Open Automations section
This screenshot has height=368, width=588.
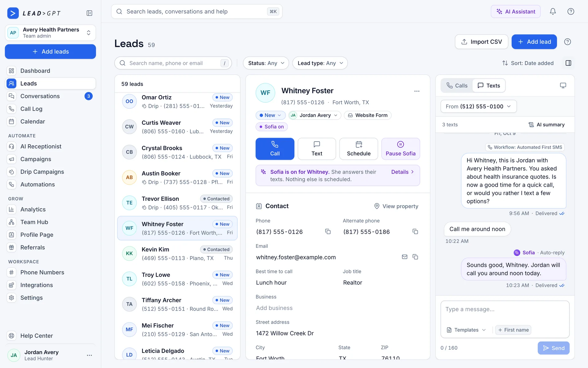(51, 184)
